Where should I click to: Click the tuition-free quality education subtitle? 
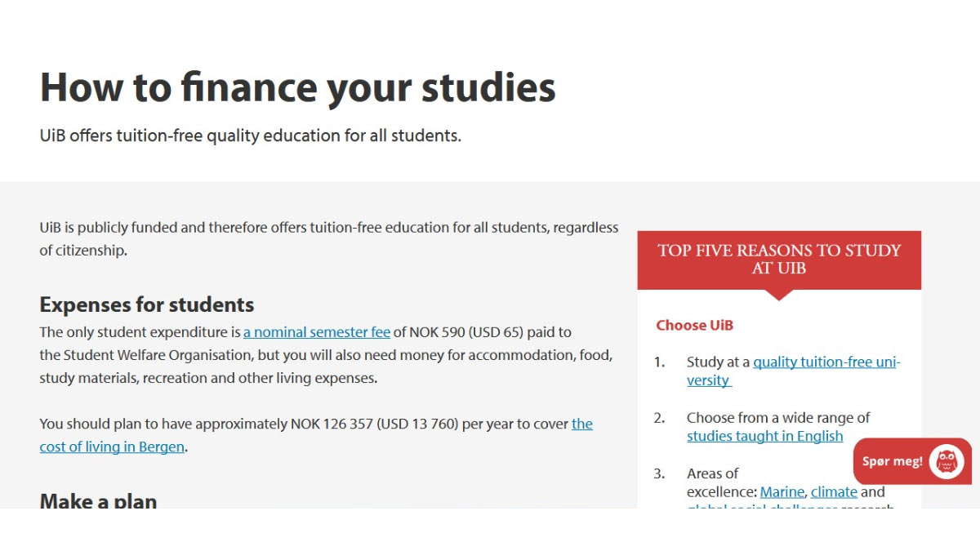[x=250, y=136]
